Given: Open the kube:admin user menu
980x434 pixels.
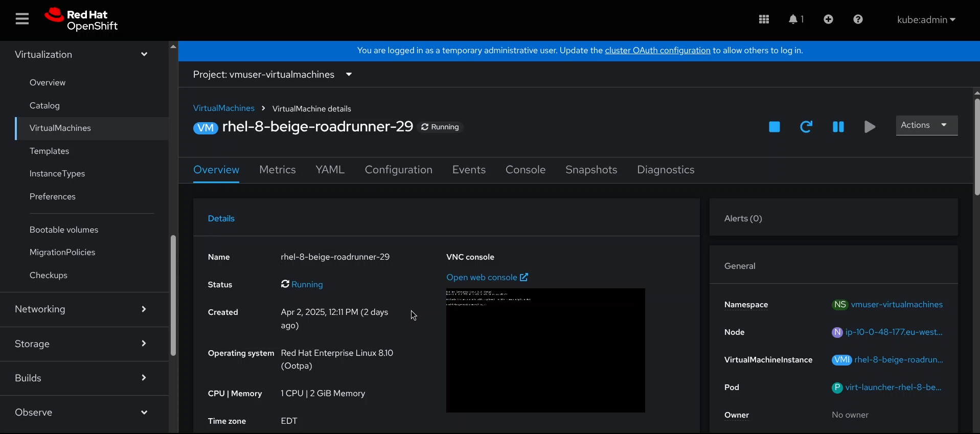Looking at the screenshot, I should (x=926, y=20).
